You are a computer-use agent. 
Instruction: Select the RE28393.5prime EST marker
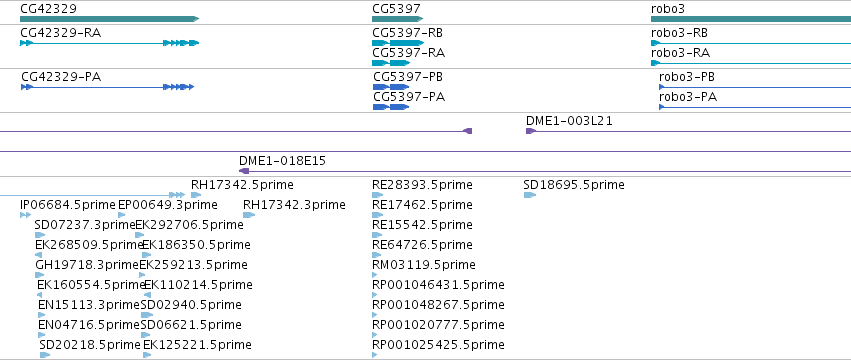pos(377,195)
